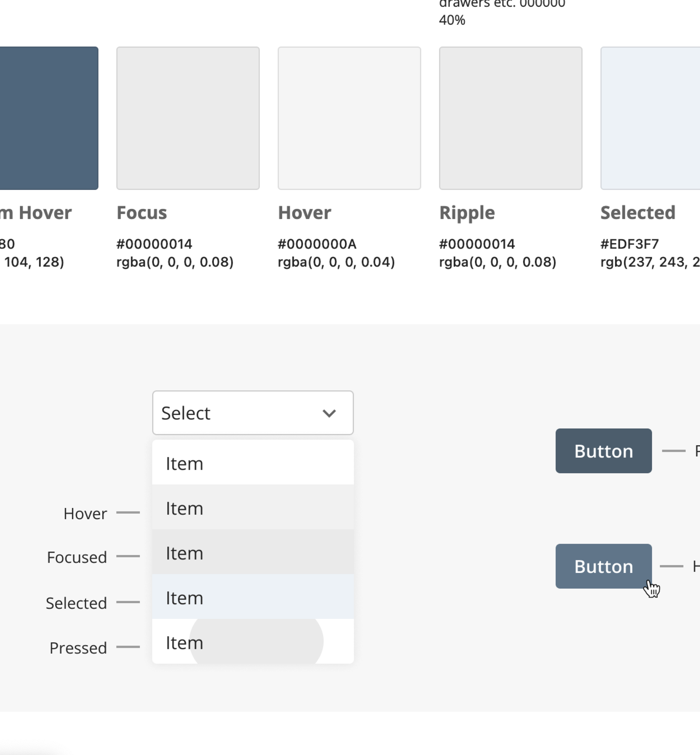Open the Select dropdown field

coord(242,413)
